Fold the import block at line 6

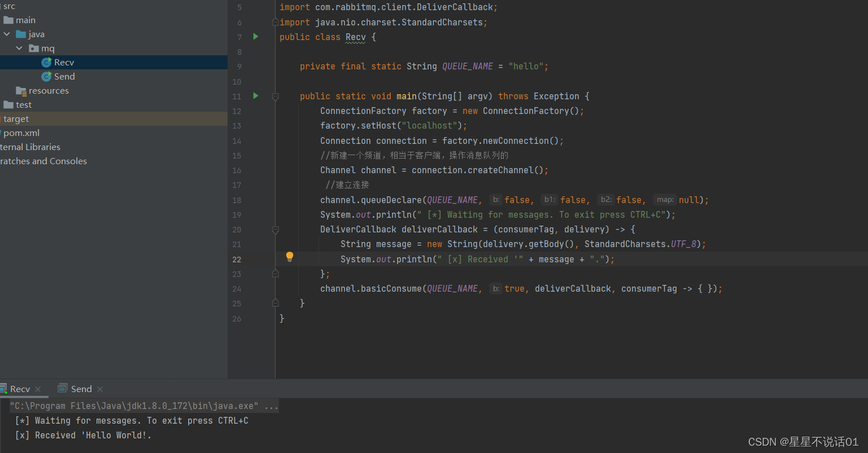276,22
